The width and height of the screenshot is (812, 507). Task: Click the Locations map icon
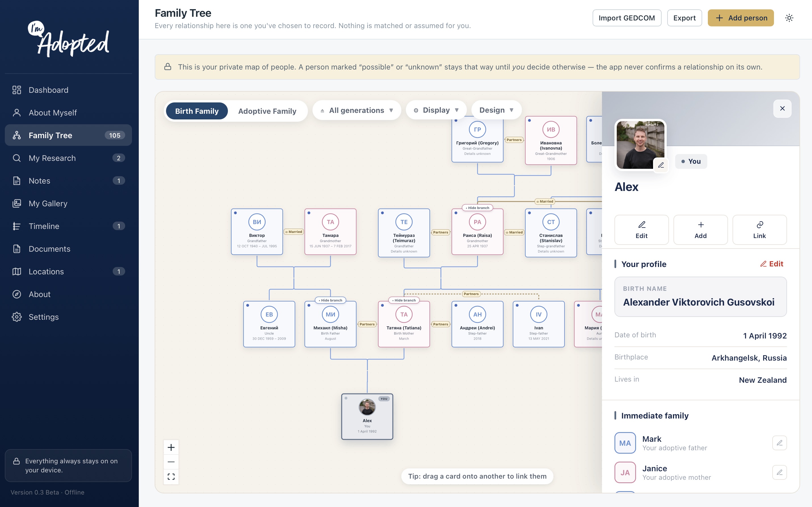click(x=16, y=272)
